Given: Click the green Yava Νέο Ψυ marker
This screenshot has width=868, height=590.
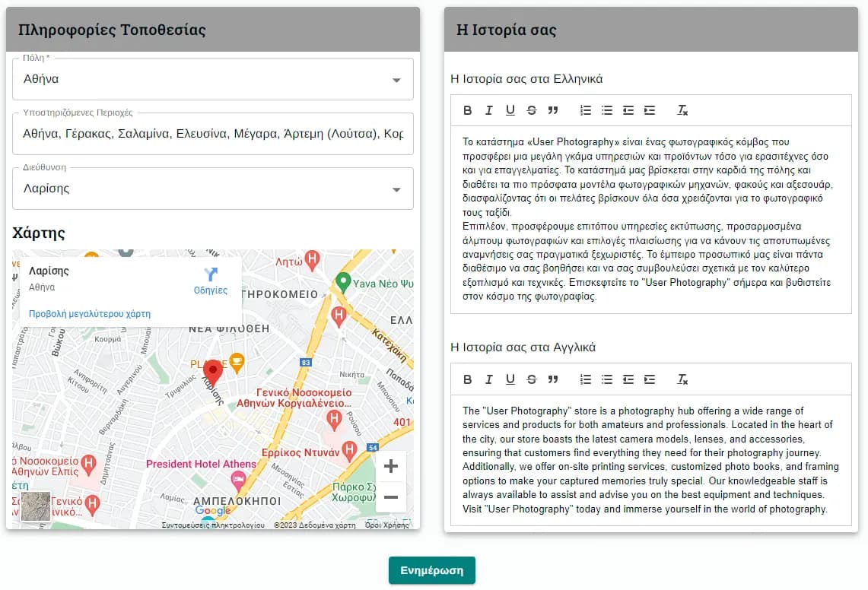Looking at the screenshot, I should [343, 282].
